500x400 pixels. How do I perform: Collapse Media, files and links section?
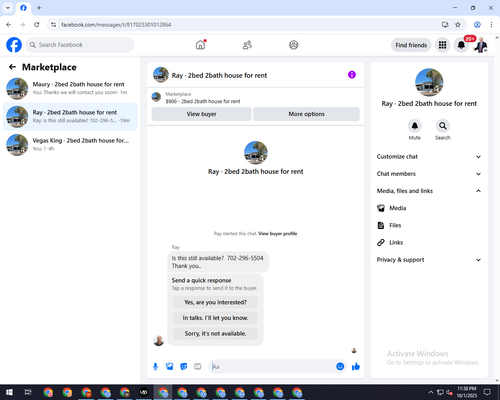tap(429, 191)
